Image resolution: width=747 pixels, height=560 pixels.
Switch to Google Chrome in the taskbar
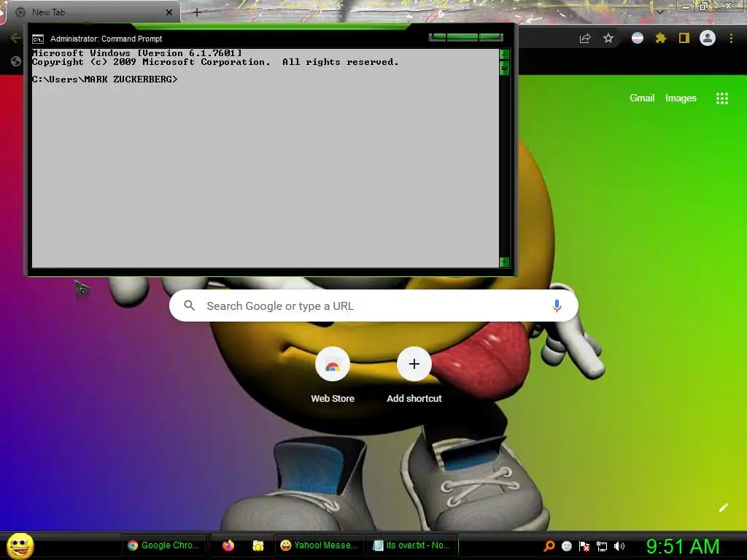163,545
